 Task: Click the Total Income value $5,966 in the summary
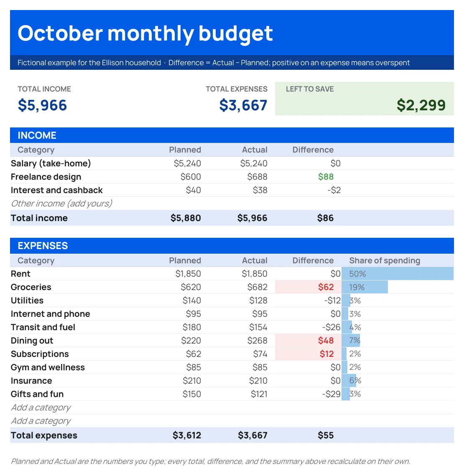pyautogui.click(x=42, y=105)
